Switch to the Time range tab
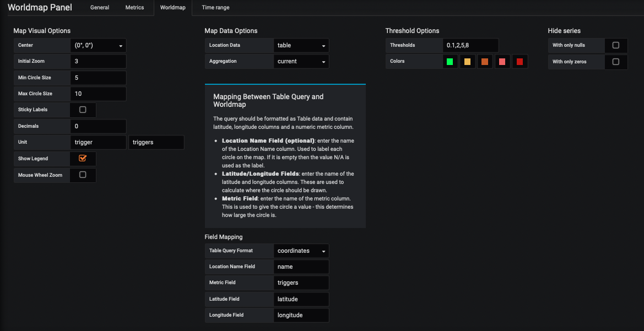 pyautogui.click(x=215, y=7)
